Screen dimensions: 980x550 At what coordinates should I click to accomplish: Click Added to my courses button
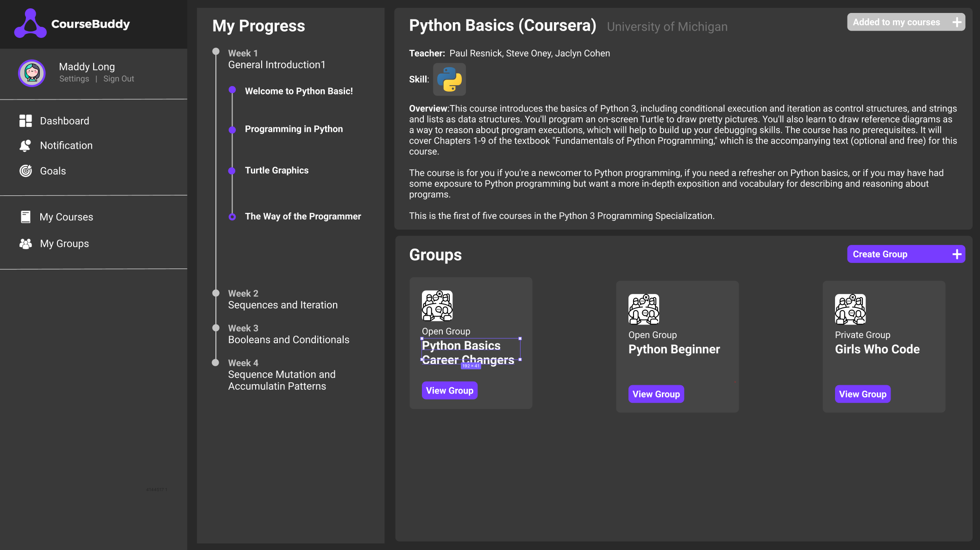905,22
